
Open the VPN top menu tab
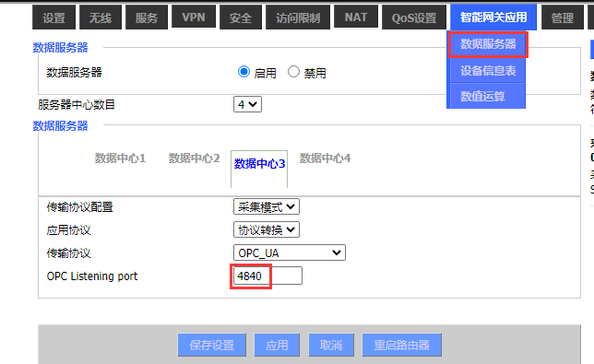coord(194,17)
